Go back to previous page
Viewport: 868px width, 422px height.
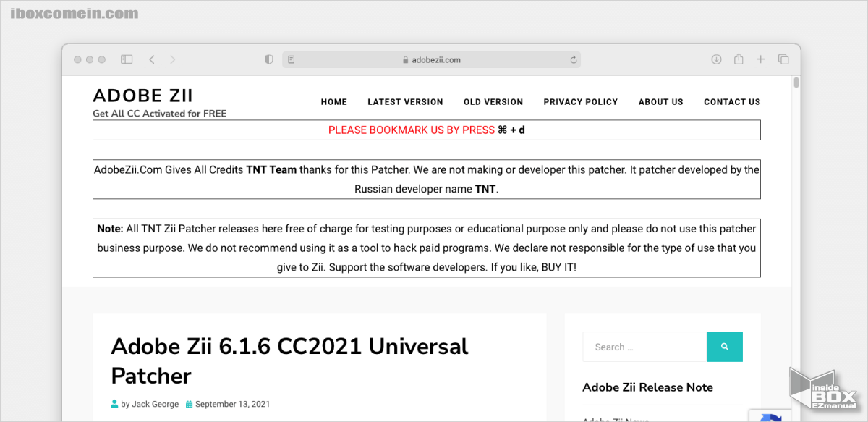point(151,59)
